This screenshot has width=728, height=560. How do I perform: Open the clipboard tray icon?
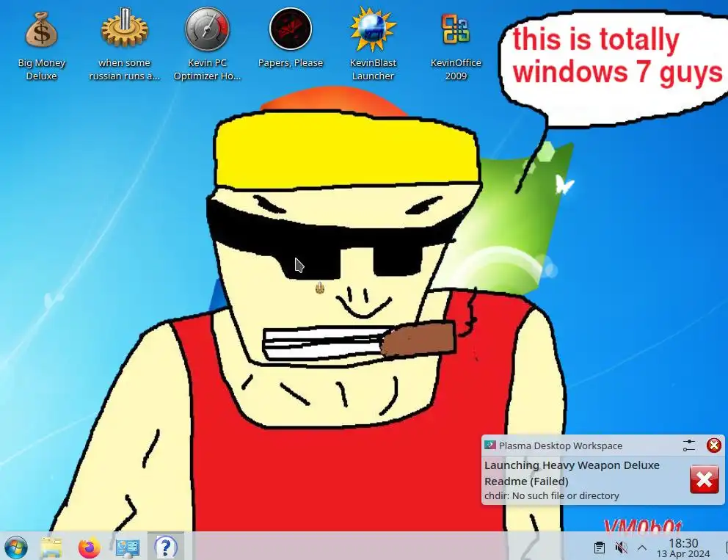(x=600, y=548)
